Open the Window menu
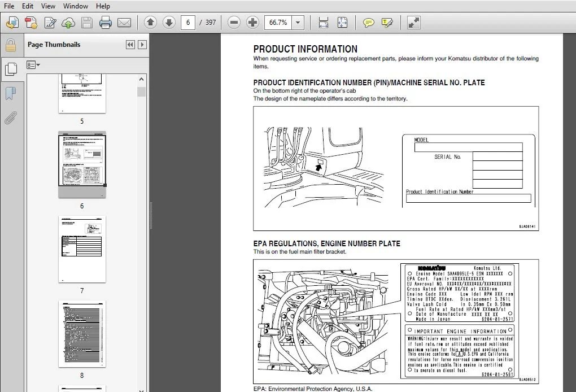 click(75, 6)
